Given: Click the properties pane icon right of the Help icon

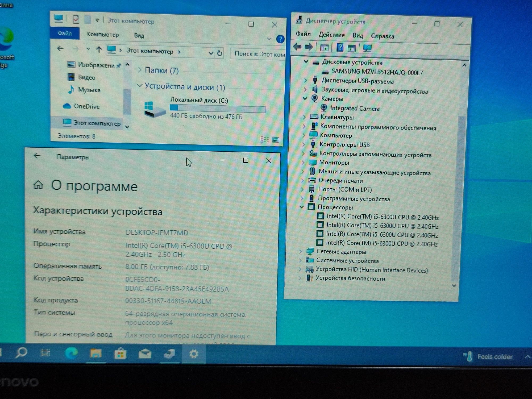Looking at the screenshot, I should click(352, 48).
